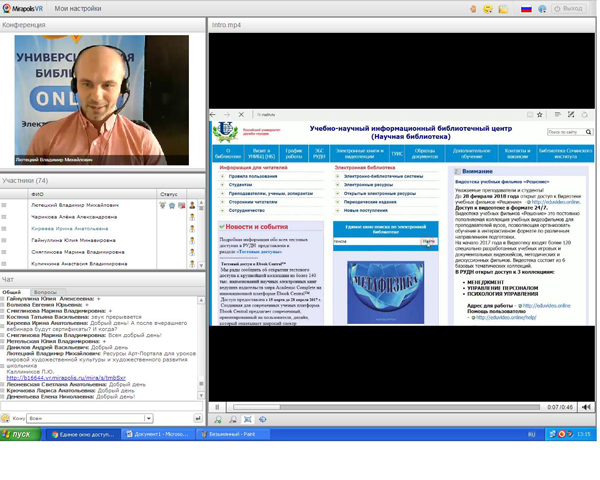This screenshot has height=480, width=600.
Task: Toggle checkbox for Куличкина Анастасия Владимировна row
Action: point(4,264)
